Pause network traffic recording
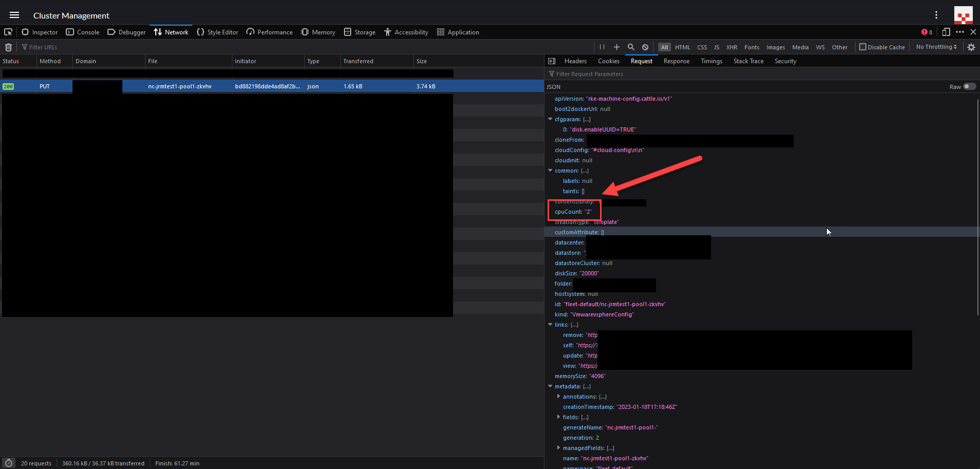The image size is (980, 469). coord(602,47)
